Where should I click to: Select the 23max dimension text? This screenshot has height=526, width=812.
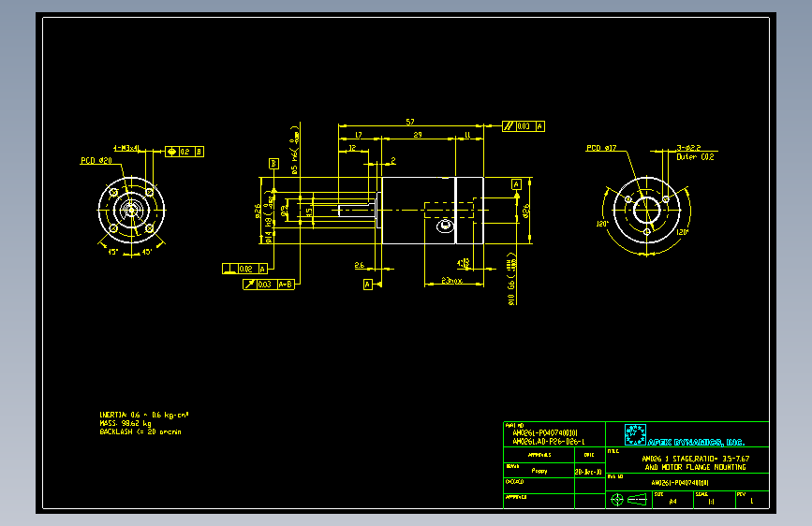tap(451, 281)
